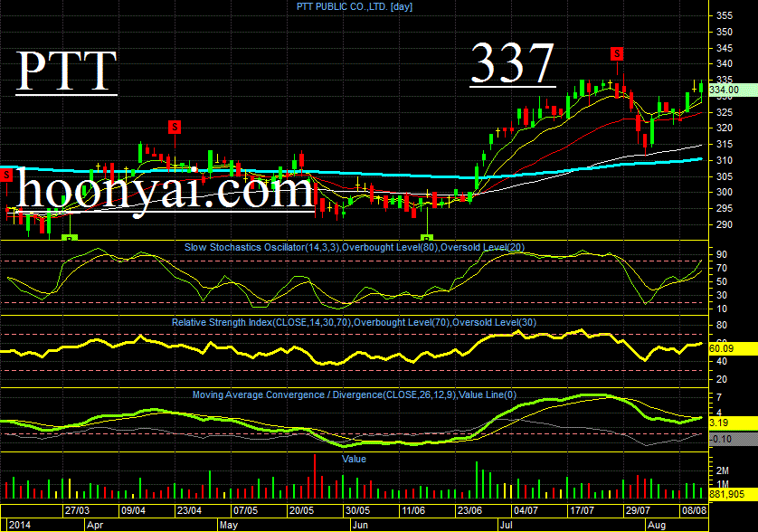Click the 325 price axis label
Image resolution: width=758 pixels, height=532 pixels.
pyautogui.click(x=725, y=112)
